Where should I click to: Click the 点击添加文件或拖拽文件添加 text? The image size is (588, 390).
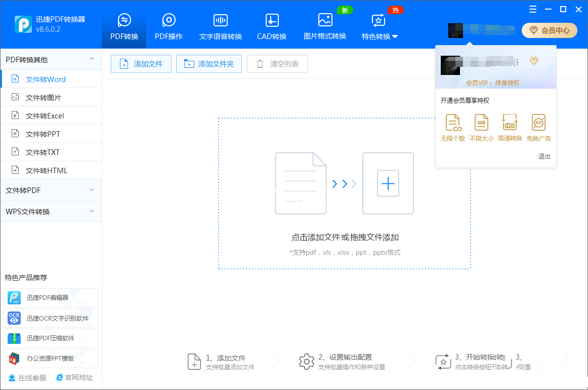click(345, 237)
